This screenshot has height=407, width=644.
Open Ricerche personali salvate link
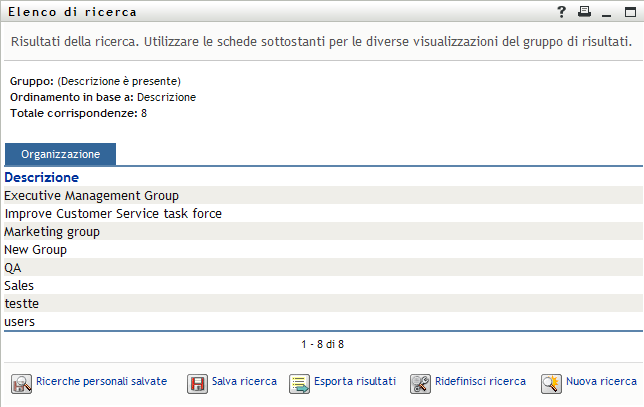pos(101,382)
